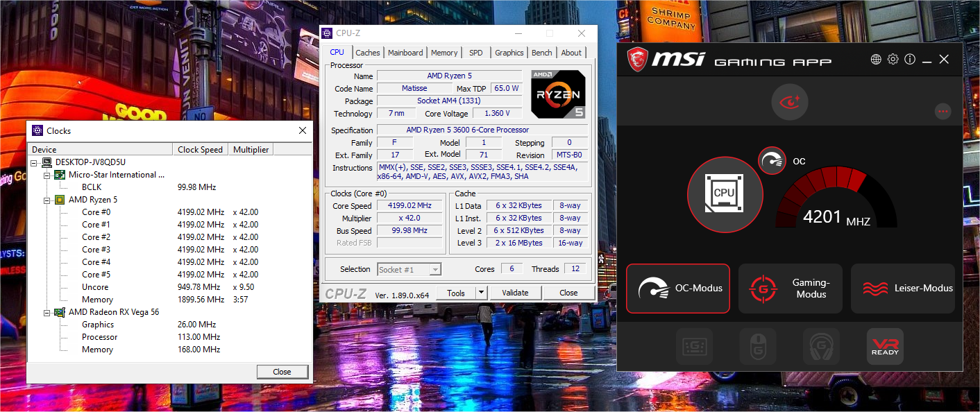
Task: Click the 1899.56 MHz memory clock value
Action: pyautogui.click(x=201, y=300)
